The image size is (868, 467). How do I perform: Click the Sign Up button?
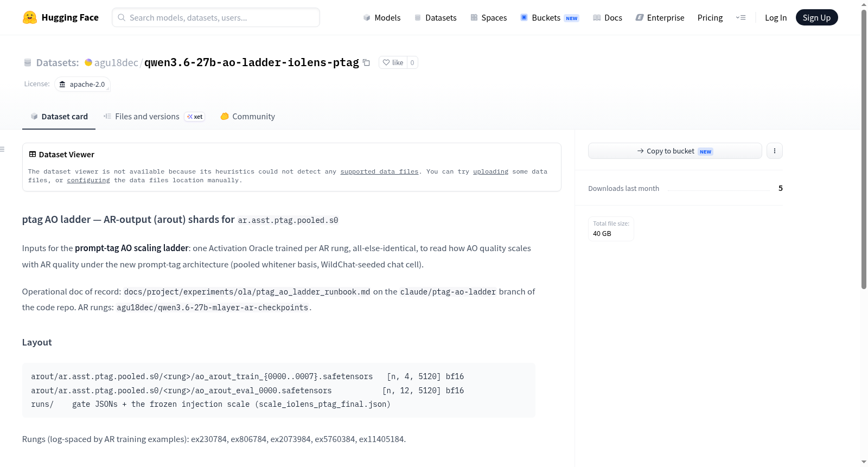(x=816, y=17)
